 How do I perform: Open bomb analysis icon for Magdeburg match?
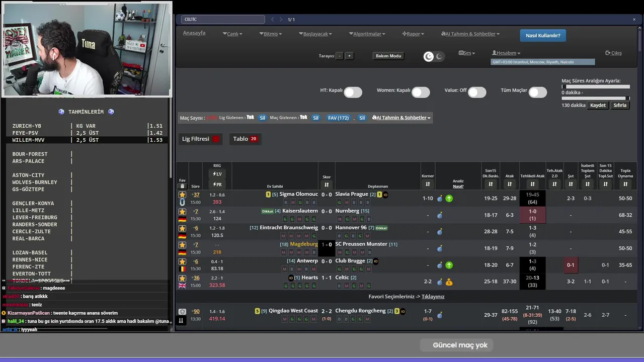coord(440,248)
